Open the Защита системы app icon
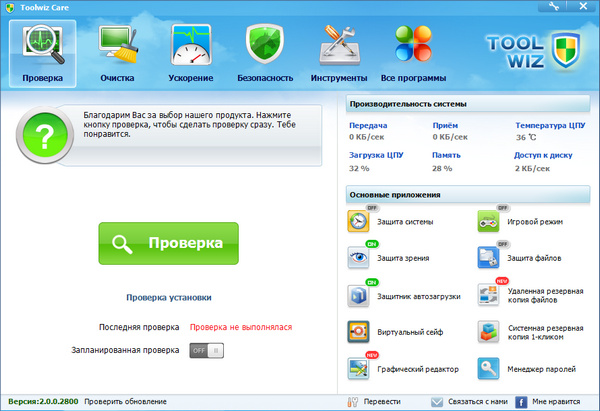Screen dimensions: 600x411 (359, 221)
